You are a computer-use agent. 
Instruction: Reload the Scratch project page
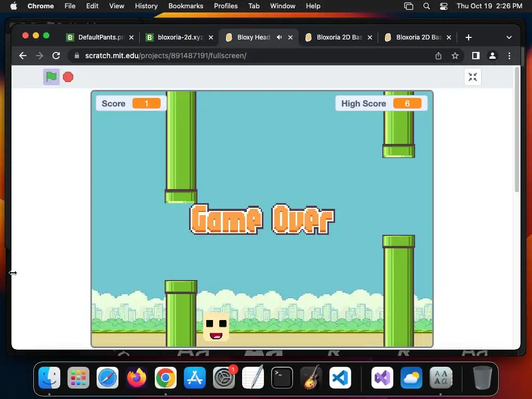tap(56, 56)
